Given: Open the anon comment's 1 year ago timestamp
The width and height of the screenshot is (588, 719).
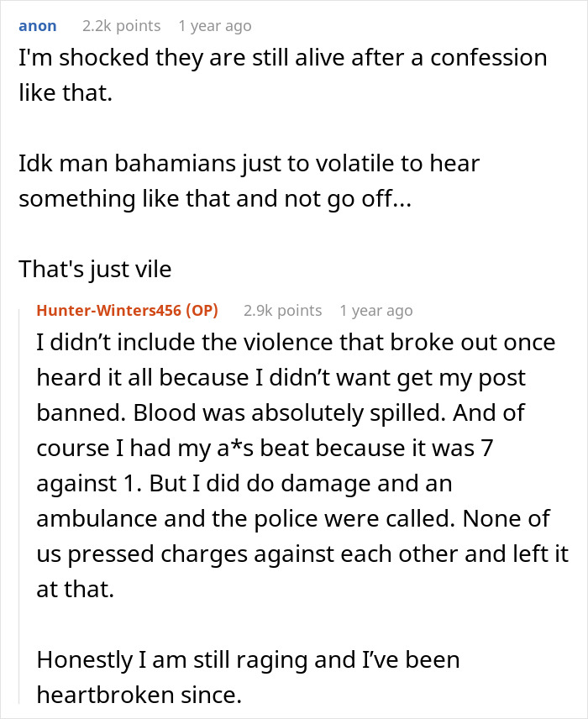Looking at the screenshot, I should click(x=214, y=26).
